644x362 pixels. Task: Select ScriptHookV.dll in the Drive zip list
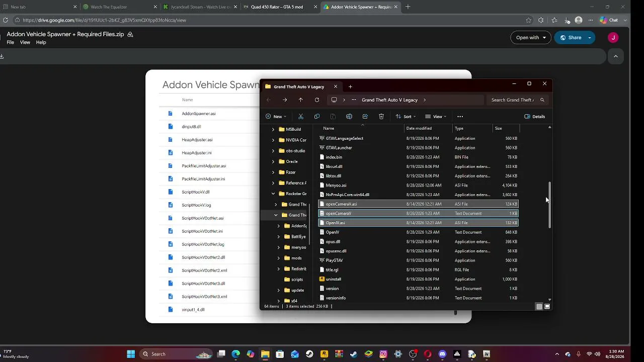click(x=196, y=192)
